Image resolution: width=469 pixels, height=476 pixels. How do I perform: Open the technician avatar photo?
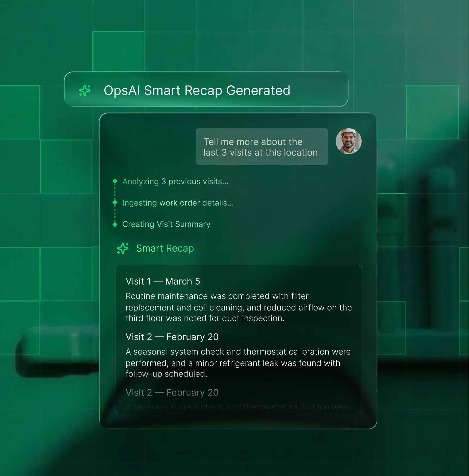[348, 141]
